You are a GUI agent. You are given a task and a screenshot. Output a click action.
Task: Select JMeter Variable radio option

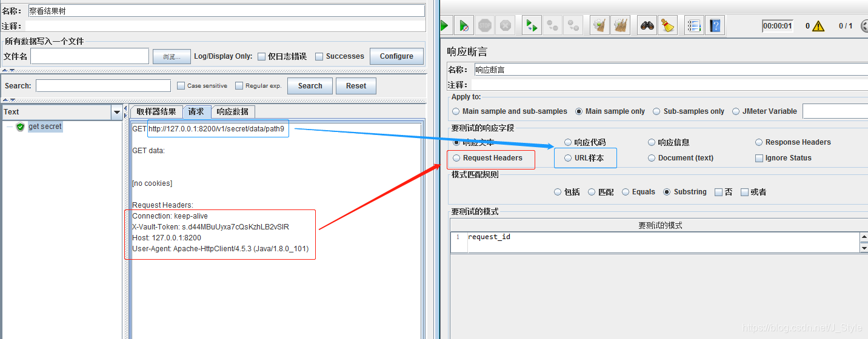coord(736,111)
